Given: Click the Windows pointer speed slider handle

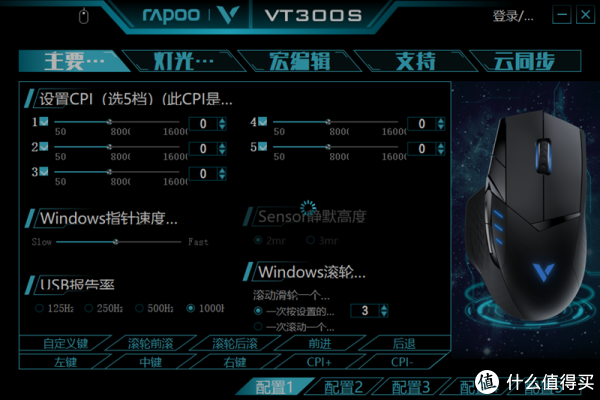Looking at the screenshot, I should pos(116,242).
